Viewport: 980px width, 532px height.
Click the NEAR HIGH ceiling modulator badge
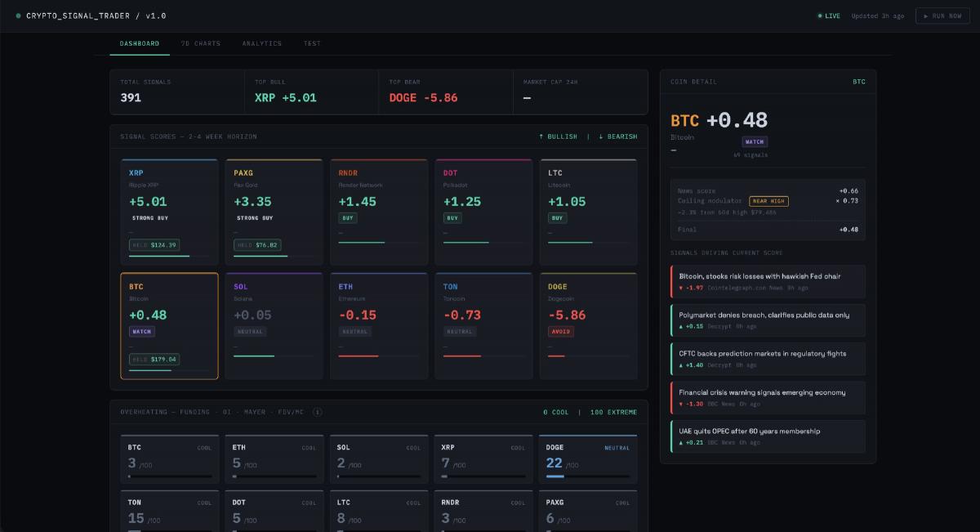(768, 201)
